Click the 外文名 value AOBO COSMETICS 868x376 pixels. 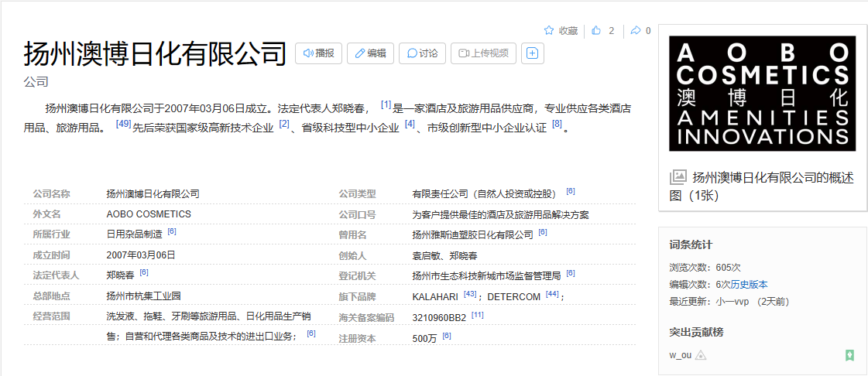[x=149, y=214]
